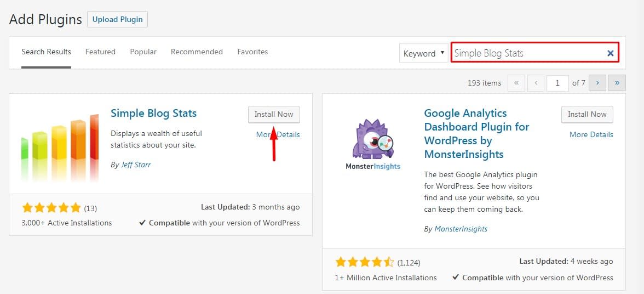
Task: Click the MonsterInsights monster logo thumbnail
Action: pos(373,145)
